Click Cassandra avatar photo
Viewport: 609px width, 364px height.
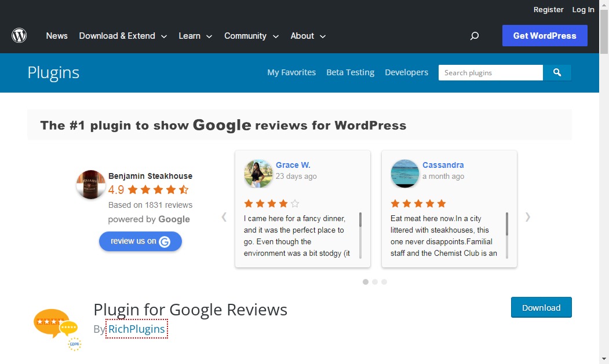(x=404, y=174)
